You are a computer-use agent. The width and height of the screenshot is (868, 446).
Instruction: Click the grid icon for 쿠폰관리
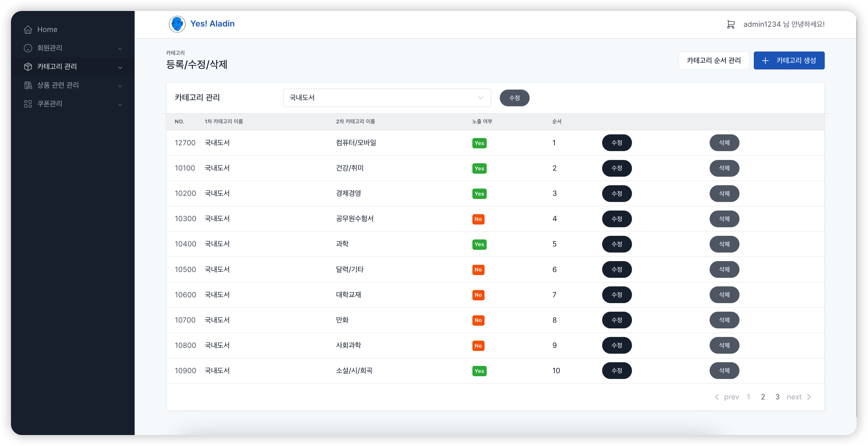(x=28, y=104)
